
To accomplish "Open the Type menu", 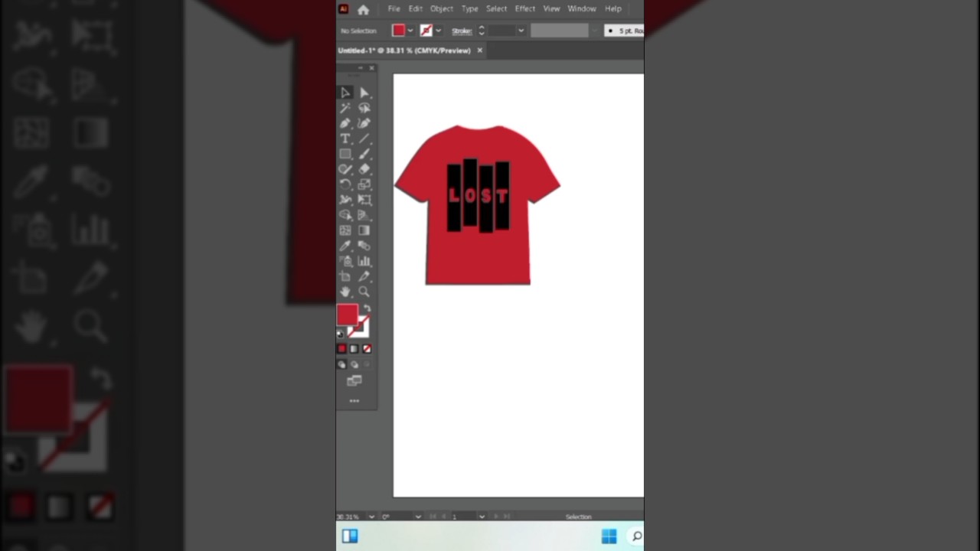I will pos(470,8).
